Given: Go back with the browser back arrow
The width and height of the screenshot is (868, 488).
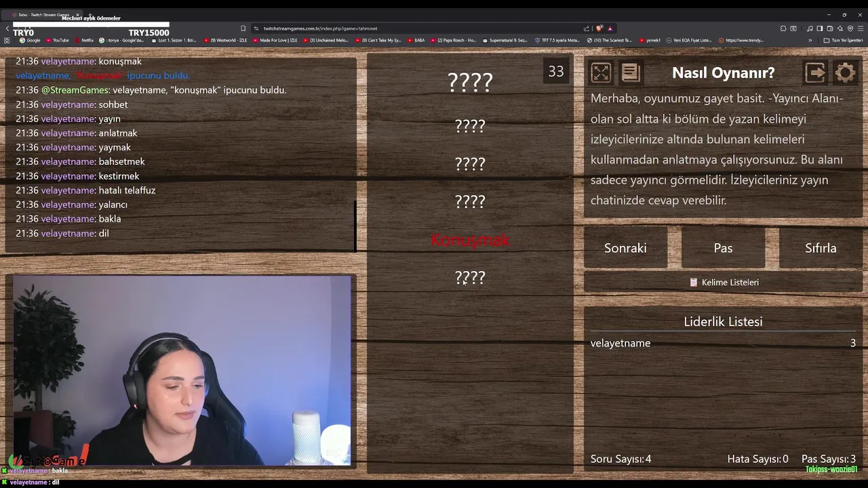Looking at the screenshot, I should 7,28.
